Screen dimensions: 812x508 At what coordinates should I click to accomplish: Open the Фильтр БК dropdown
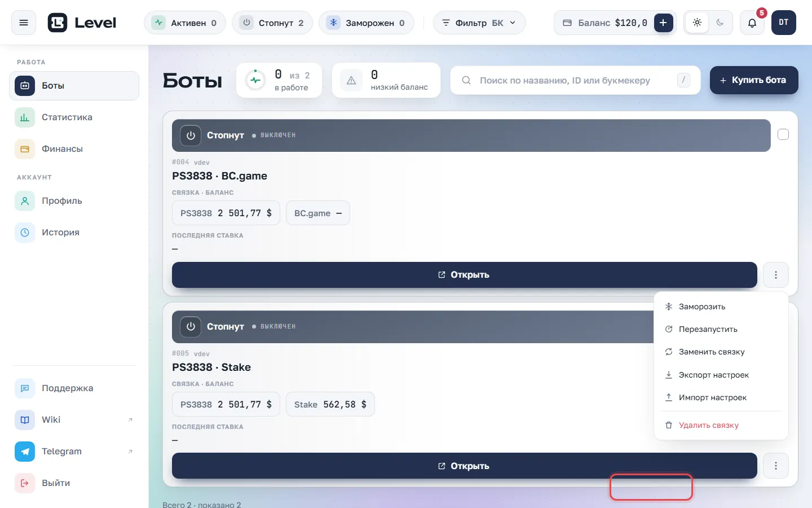pos(479,23)
